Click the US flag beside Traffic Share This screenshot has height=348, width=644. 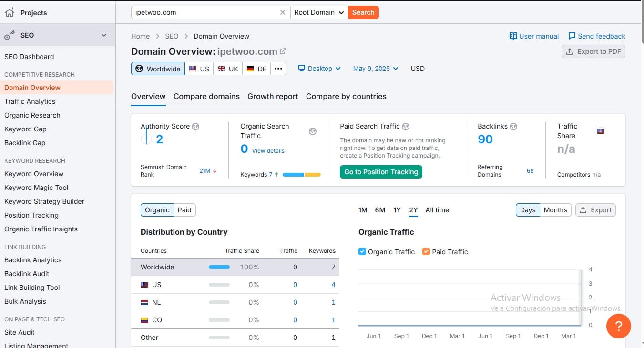(601, 131)
